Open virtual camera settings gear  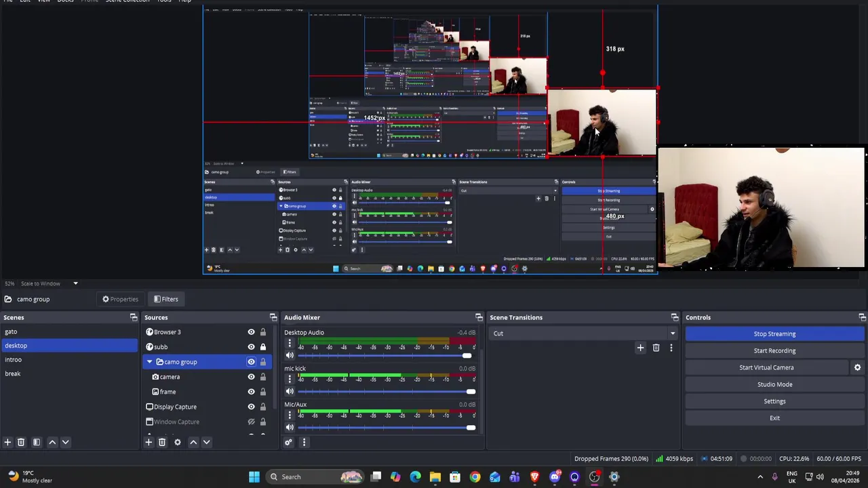coord(857,367)
